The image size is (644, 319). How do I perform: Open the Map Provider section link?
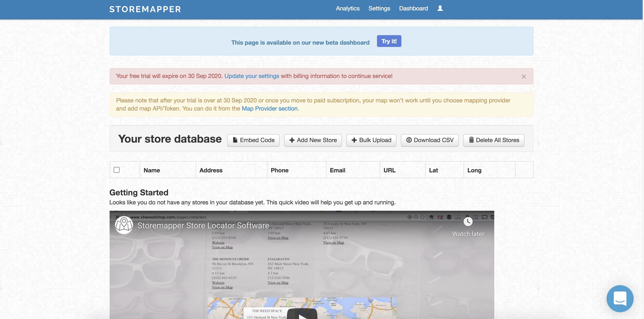tap(269, 109)
